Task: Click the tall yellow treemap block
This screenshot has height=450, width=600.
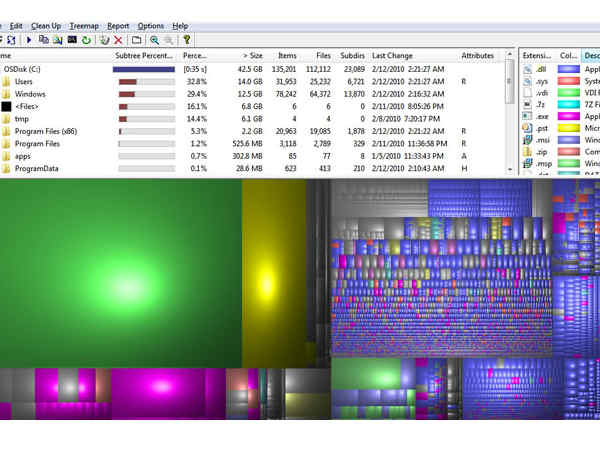Action: click(274, 274)
